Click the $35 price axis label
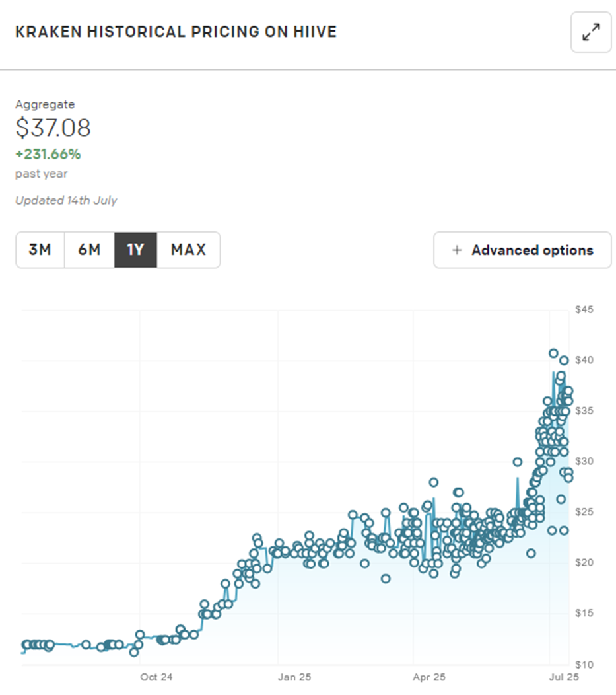This screenshot has width=616, height=695. (x=584, y=410)
